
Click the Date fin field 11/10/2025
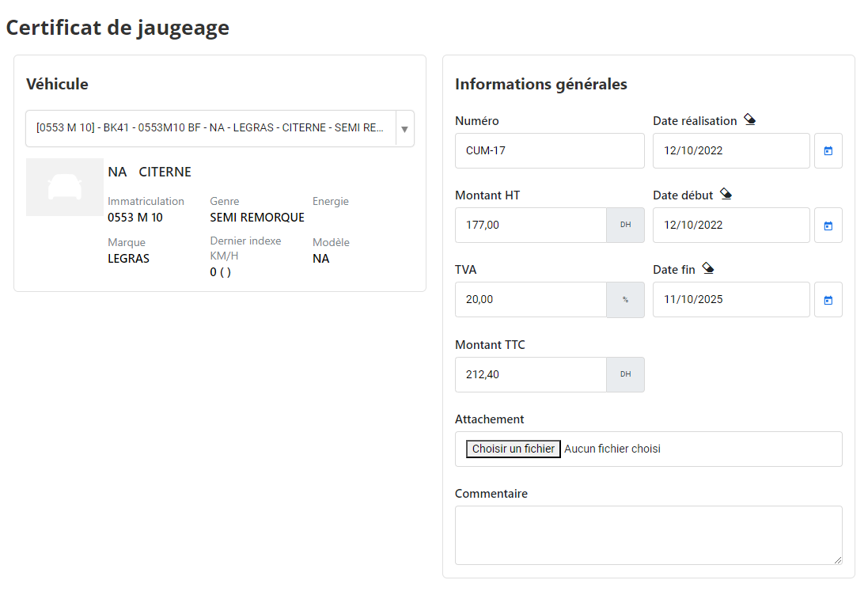(731, 299)
